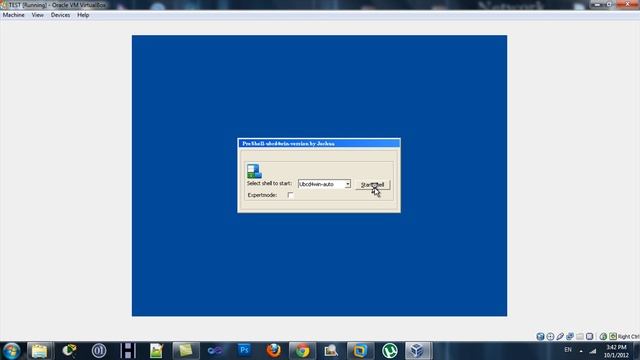Open the Help menu
The width and height of the screenshot is (640, 360).
(83, 15)
